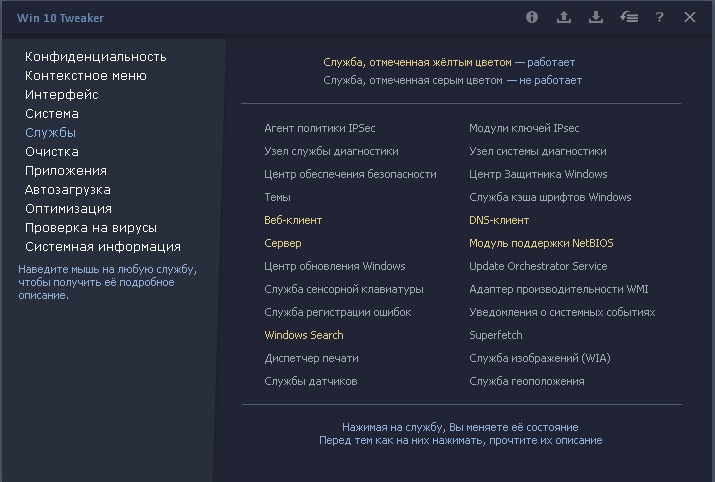Go to Системная информация section

pos(103,247)
